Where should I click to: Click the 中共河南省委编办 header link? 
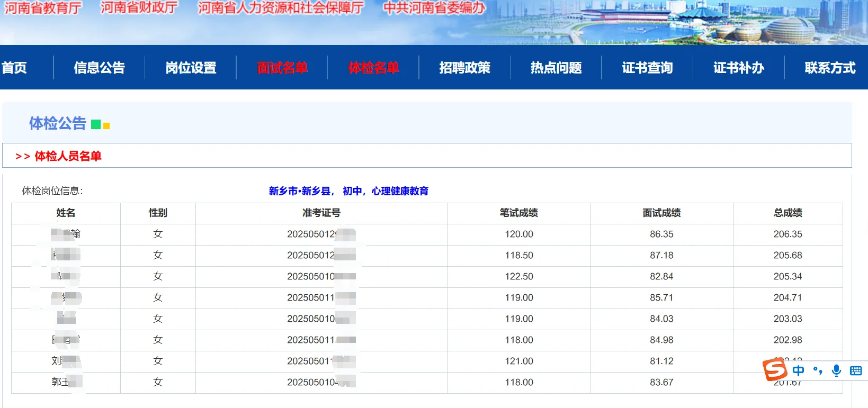(x=434, y=8)
